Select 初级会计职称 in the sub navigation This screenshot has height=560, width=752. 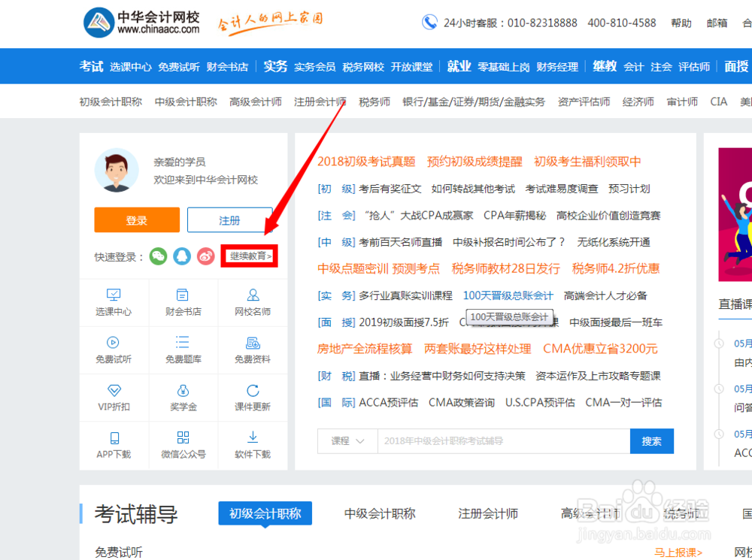(111, 101)
